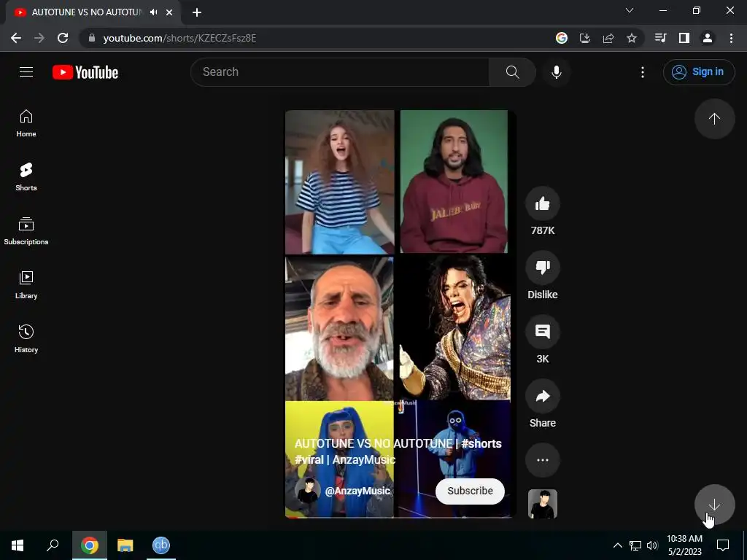Click browser forward arrow
Image resolution: width=747 pixels, height=560 pixels.
(x=39, y=38)
